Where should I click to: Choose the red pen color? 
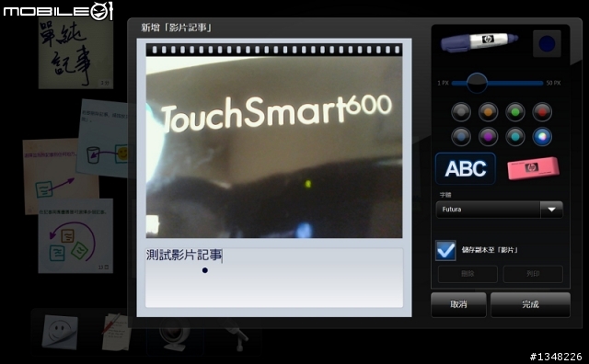click(542, 112)
